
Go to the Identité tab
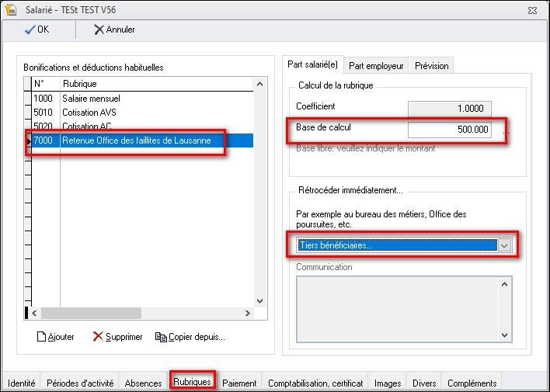(21, 383)
